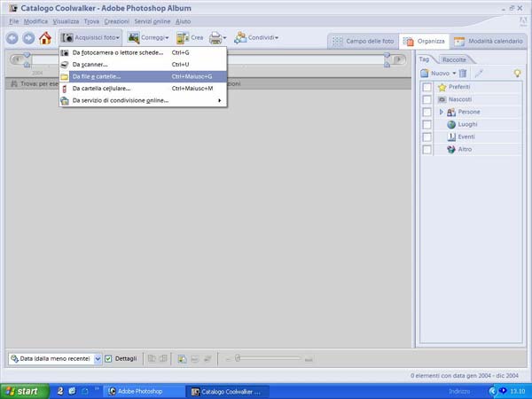Image resolution: width=532 pixels, height=399 pixels.
Task: Check the Luoghi tag checkbox
Action: [426, 124]
